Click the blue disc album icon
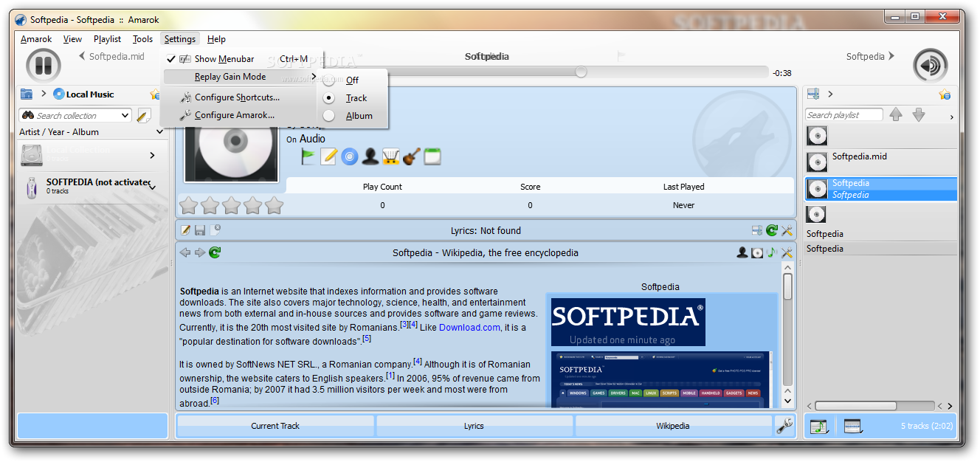Viewport: 980px width, 462px height. (x=349, y=156)
